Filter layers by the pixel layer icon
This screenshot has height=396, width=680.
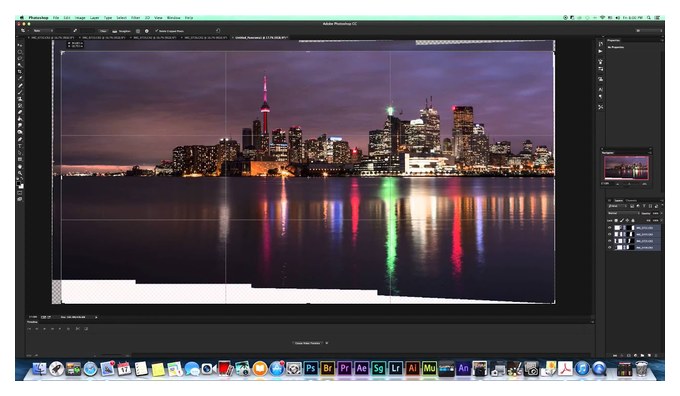[632, 206]
